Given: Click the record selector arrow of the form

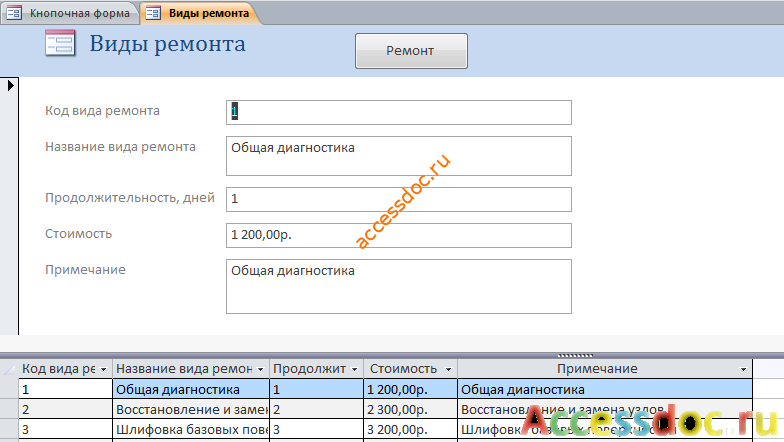Looking at the screenshot, I should [10, 86].
